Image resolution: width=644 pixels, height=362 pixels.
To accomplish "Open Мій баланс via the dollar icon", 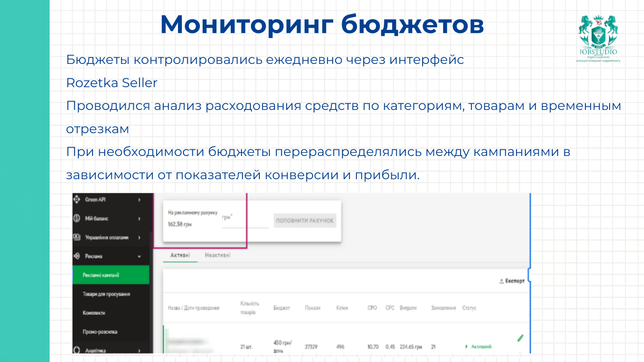I will (76, 219).
